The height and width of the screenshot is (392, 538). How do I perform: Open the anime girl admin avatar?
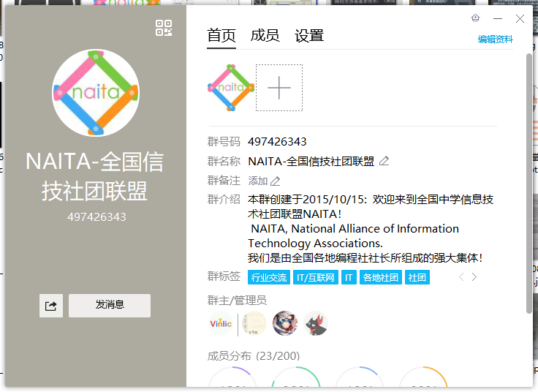coord(285,323)
